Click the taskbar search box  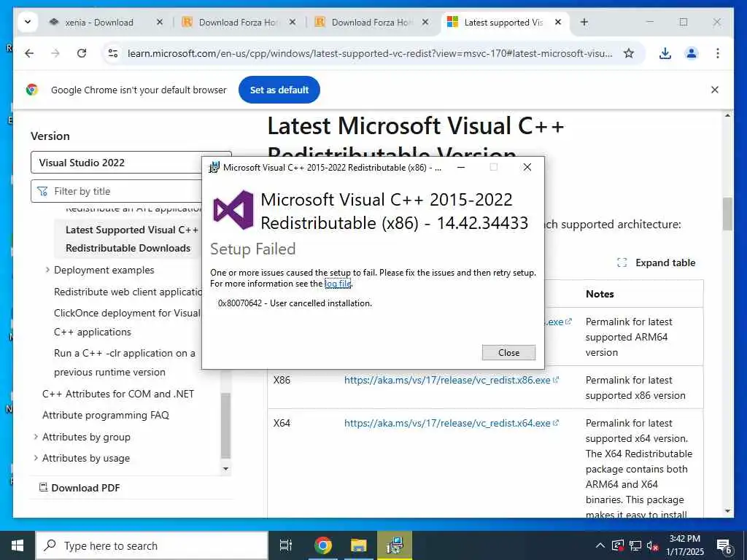tap(152, 545)
